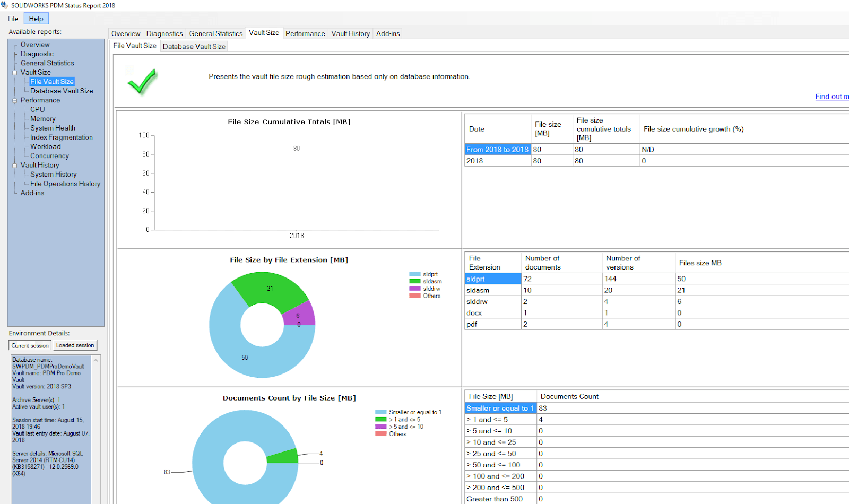849x504 pixels.
Task: Select the File Vault Size sub-tab
Action: tap(135, 46)
